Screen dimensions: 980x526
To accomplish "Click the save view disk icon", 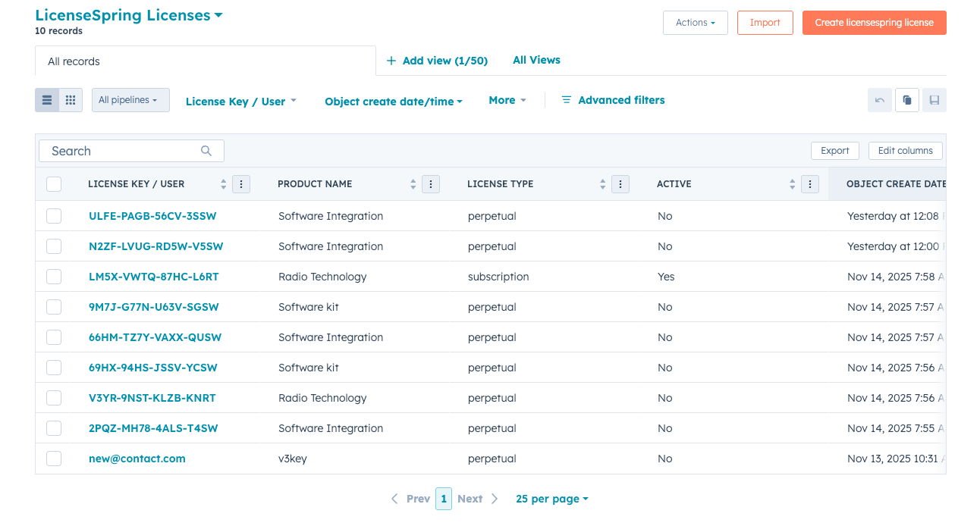I will tap(934, 100).
